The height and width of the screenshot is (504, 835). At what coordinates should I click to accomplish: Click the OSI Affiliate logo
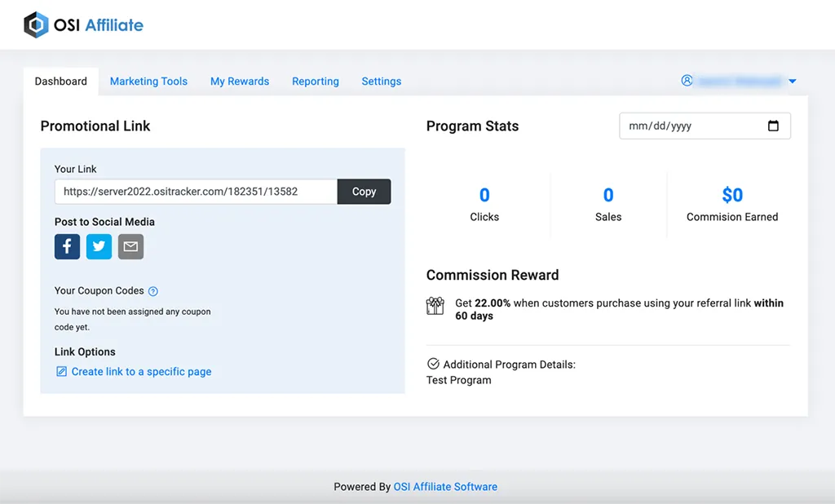(82, 24)
